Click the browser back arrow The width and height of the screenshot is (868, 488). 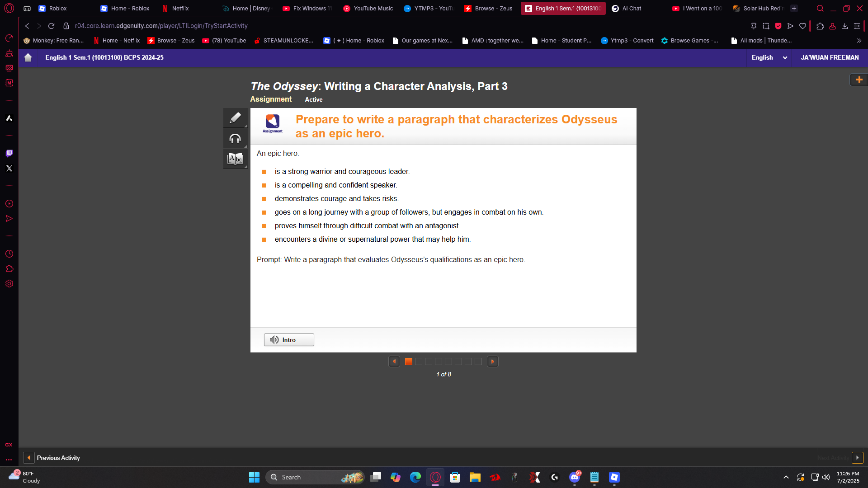pos(27,26)
